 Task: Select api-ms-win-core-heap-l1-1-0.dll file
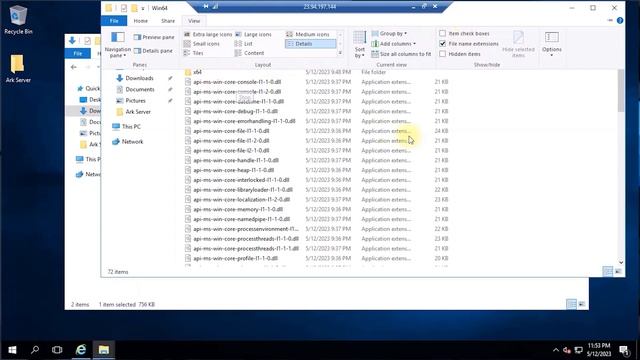point(233,170)
